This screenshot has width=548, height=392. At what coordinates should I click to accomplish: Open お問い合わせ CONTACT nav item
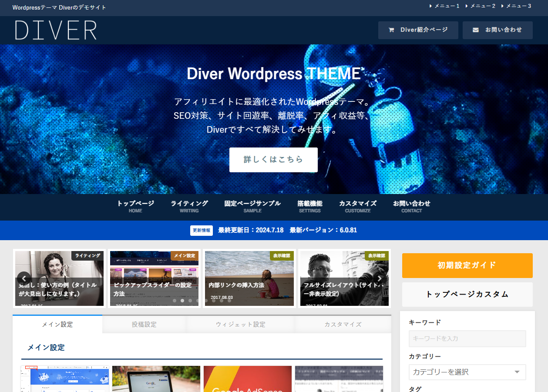412,206
